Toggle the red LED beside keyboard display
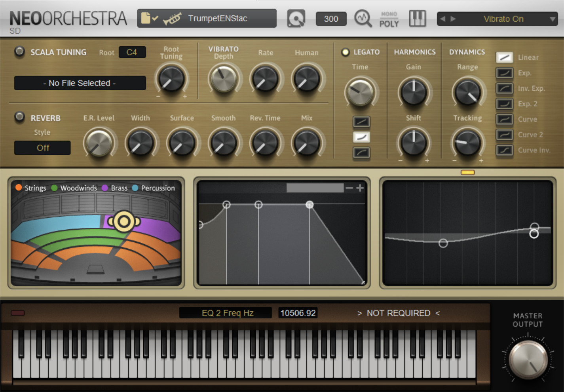 [17, 313]
